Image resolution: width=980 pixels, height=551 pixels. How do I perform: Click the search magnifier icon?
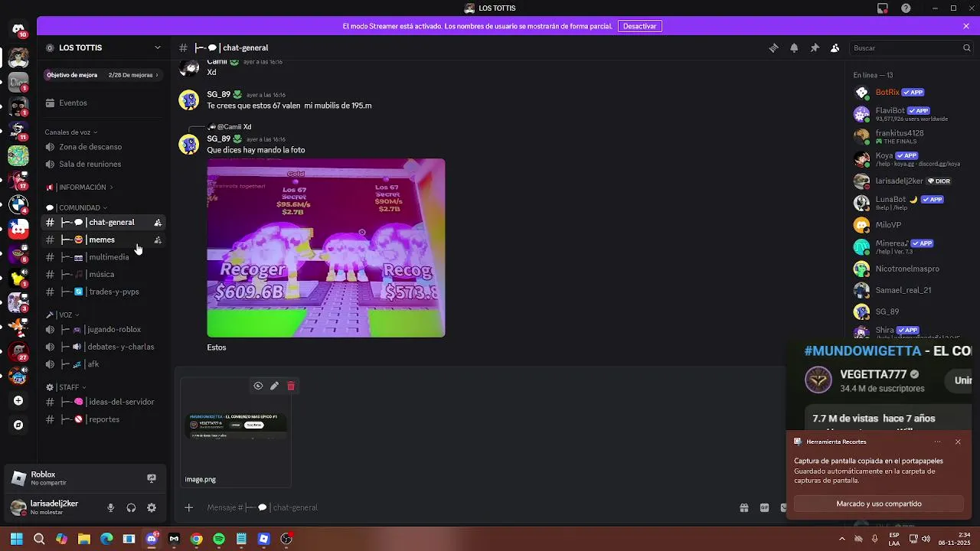(x=966, y=47)
